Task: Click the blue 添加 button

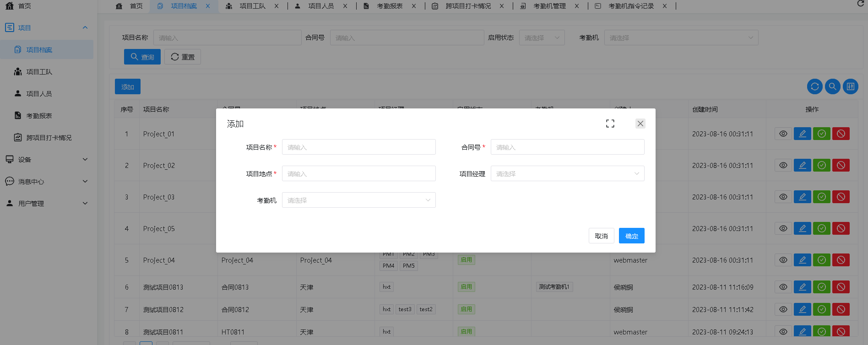Action: point(128,86)
